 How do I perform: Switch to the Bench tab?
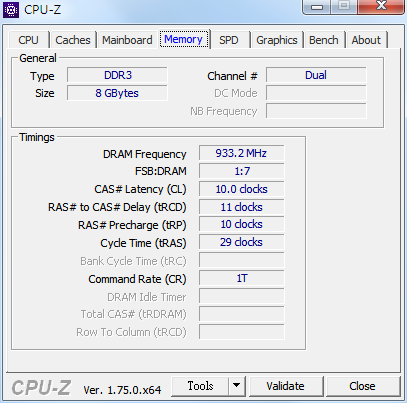pos(324,40)
